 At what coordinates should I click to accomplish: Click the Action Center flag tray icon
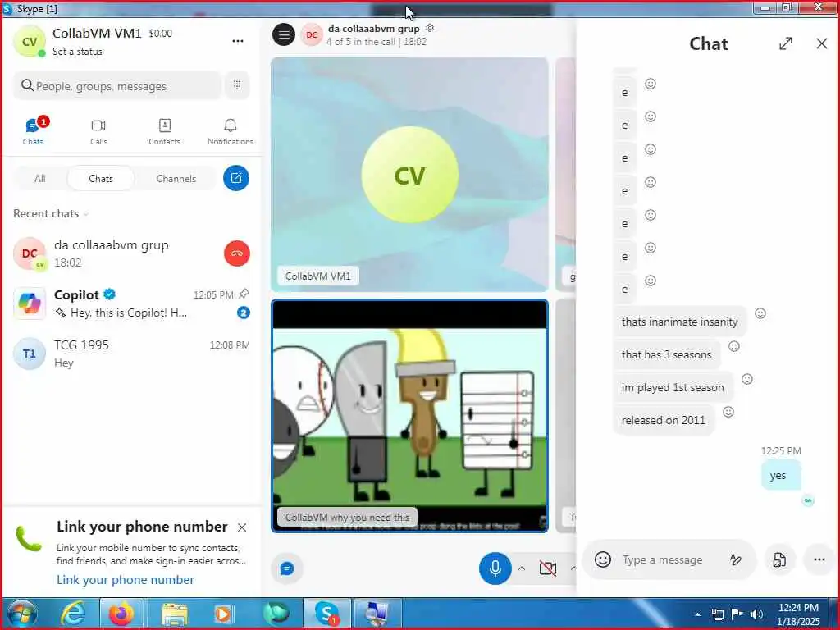(737, 615)
